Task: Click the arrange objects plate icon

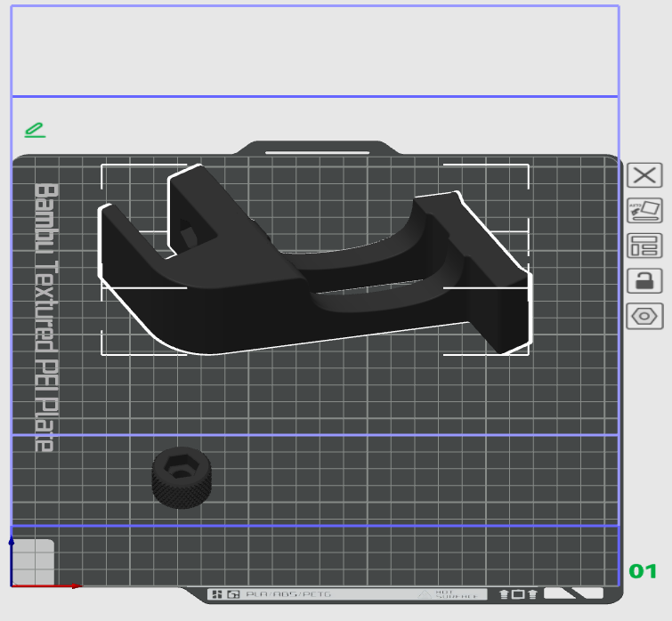Action: 644,246
